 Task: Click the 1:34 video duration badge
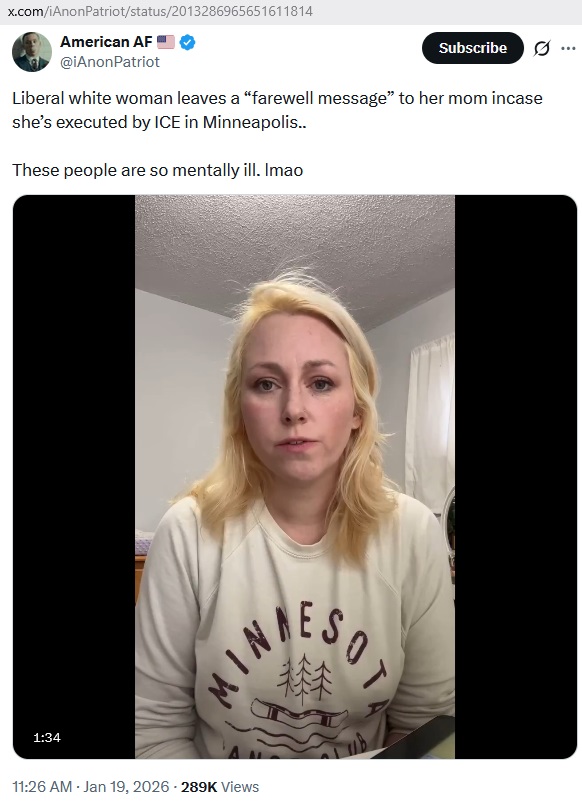click(47, 737)
